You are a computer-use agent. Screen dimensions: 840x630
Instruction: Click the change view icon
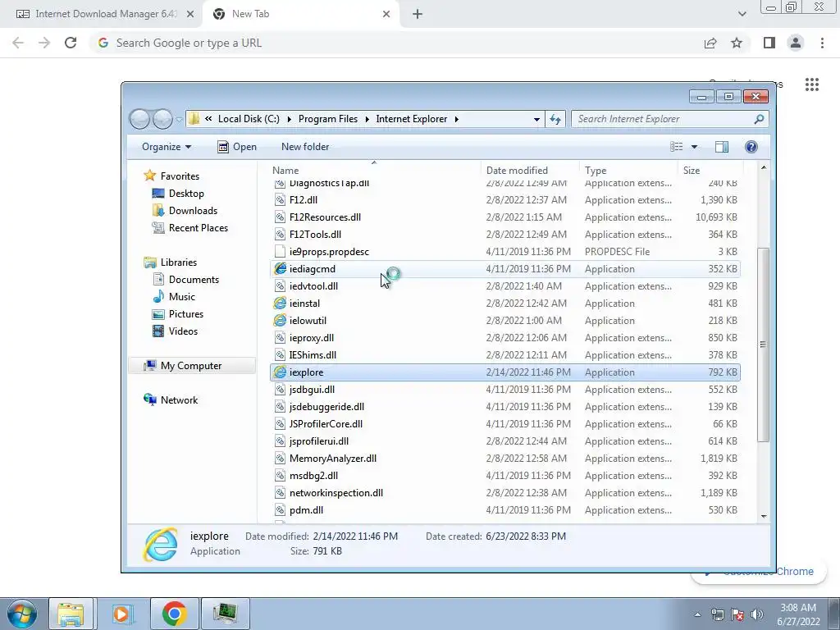click(x=677, y=147)
